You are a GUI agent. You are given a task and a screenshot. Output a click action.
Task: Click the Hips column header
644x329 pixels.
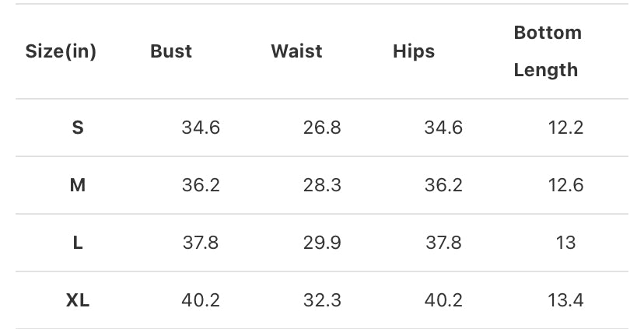point(414,52)
